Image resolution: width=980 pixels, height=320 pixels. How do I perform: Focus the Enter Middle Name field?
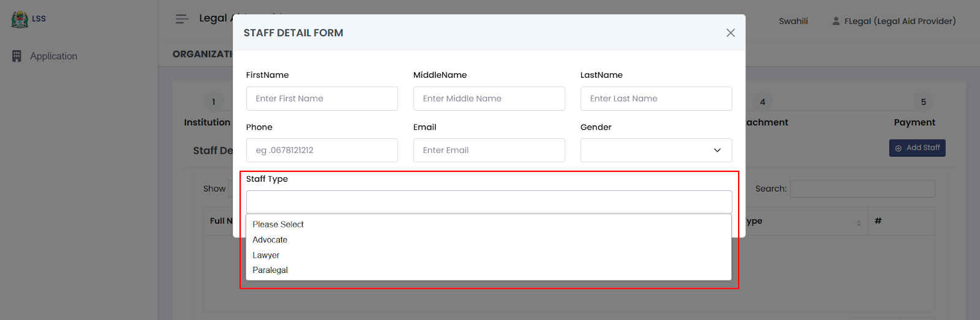pos(489,99)
